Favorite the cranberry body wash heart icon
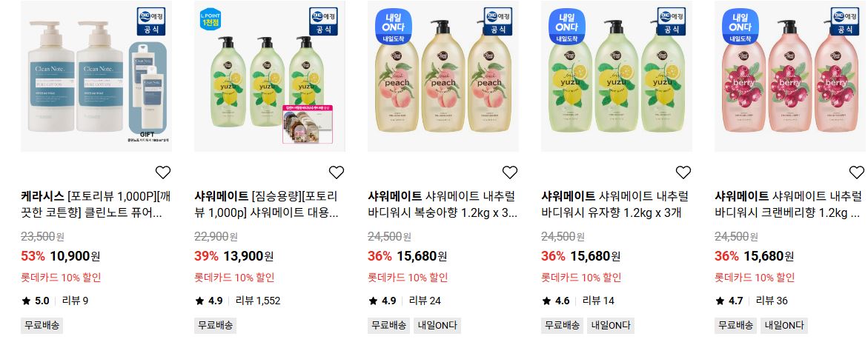The height and width of the screenshot is (345, 868). (856, 172)
